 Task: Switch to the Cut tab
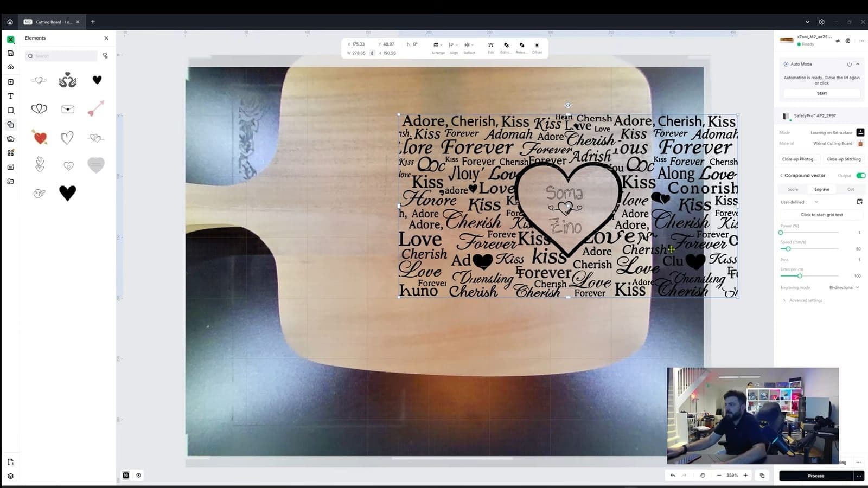(850, 189)
